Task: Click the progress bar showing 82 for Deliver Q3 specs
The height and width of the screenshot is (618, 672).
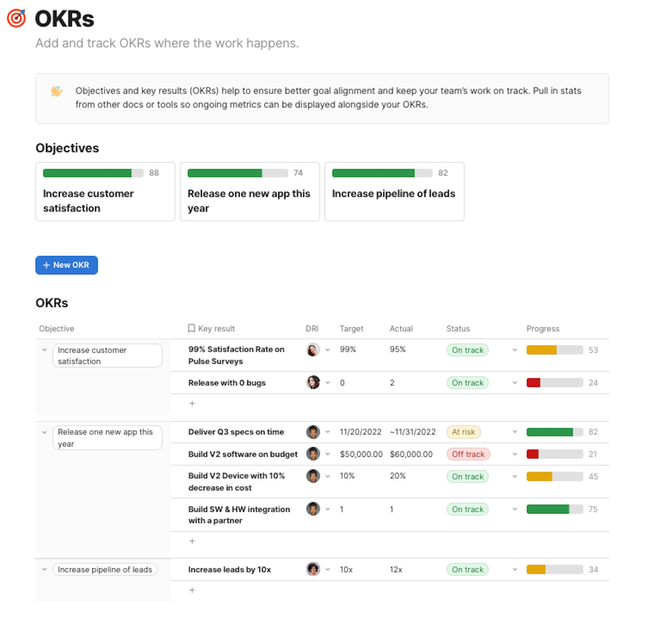Action: point(554,432)
